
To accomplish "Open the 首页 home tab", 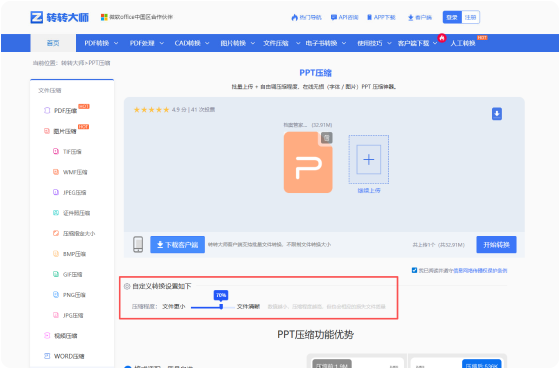I will pos(53,43).
